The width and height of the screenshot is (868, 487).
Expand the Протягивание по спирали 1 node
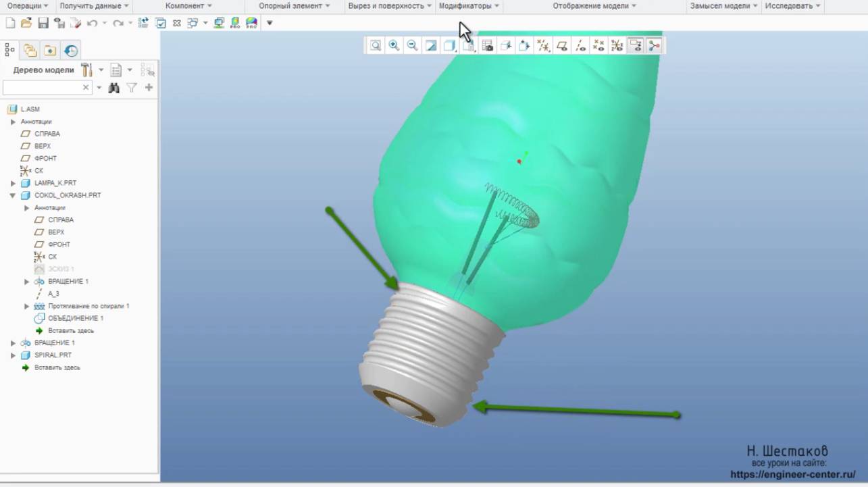click(27, 306)
